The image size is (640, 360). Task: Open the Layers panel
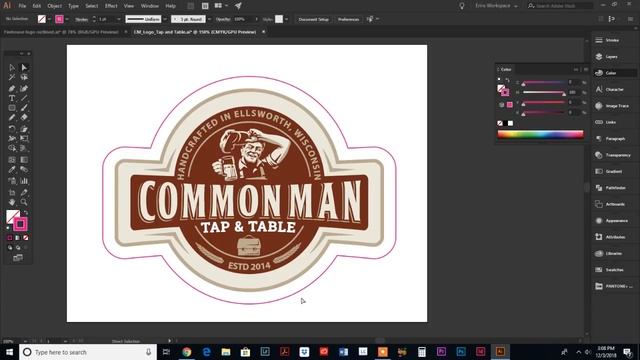(607, 57)
